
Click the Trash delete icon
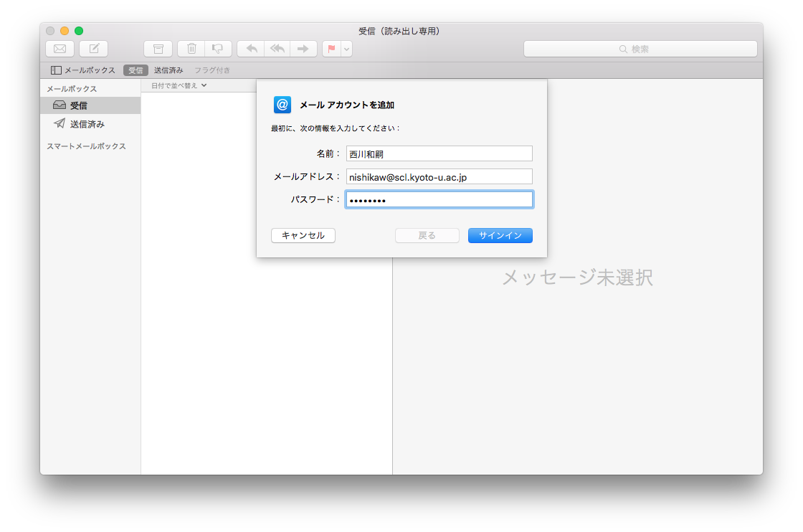(x=191, y=49)
